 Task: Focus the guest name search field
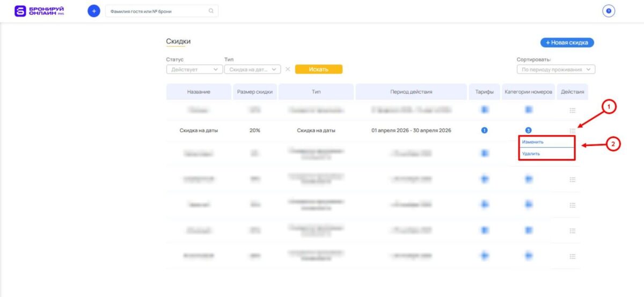[157, 11]
